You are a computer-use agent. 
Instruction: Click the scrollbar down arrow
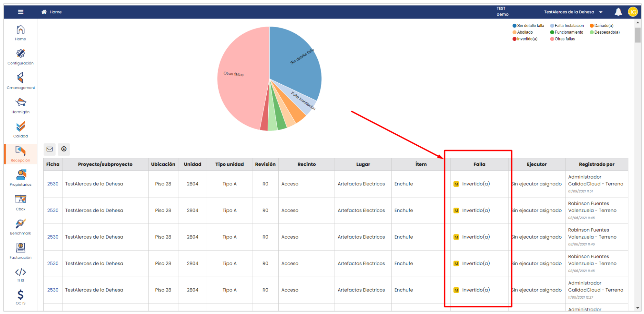click(638, 308)
